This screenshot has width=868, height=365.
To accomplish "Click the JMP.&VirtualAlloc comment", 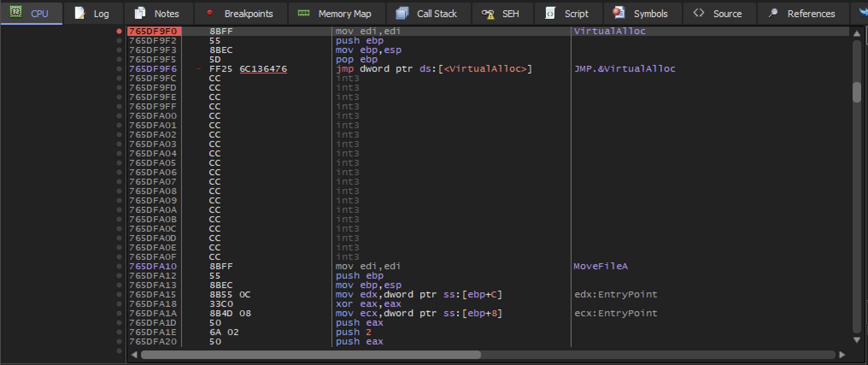I will 625,69.
